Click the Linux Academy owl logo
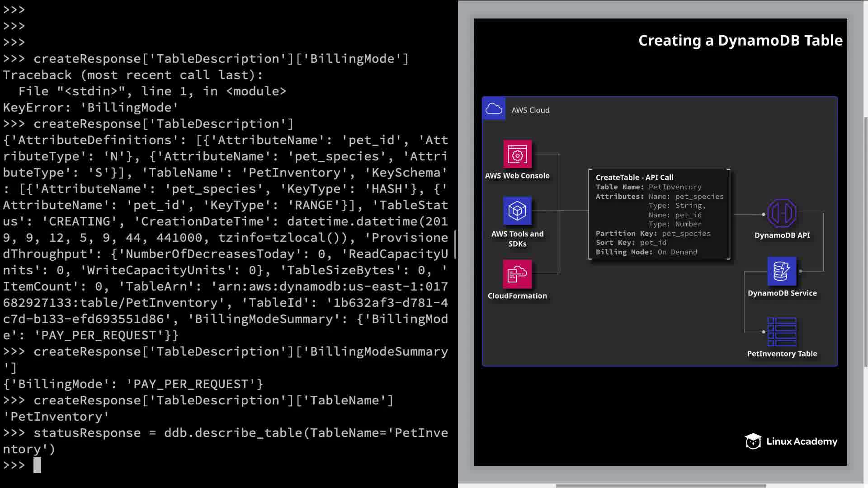The width and height of the screenshot is (868, 488). pyautogui.click(x=753, y=441)
